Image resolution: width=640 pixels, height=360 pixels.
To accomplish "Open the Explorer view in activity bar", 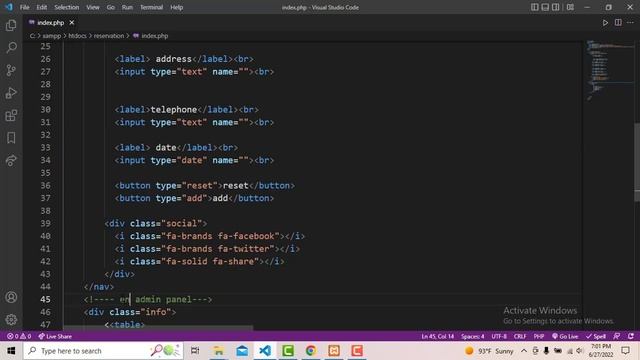I will tap(11, 25).
